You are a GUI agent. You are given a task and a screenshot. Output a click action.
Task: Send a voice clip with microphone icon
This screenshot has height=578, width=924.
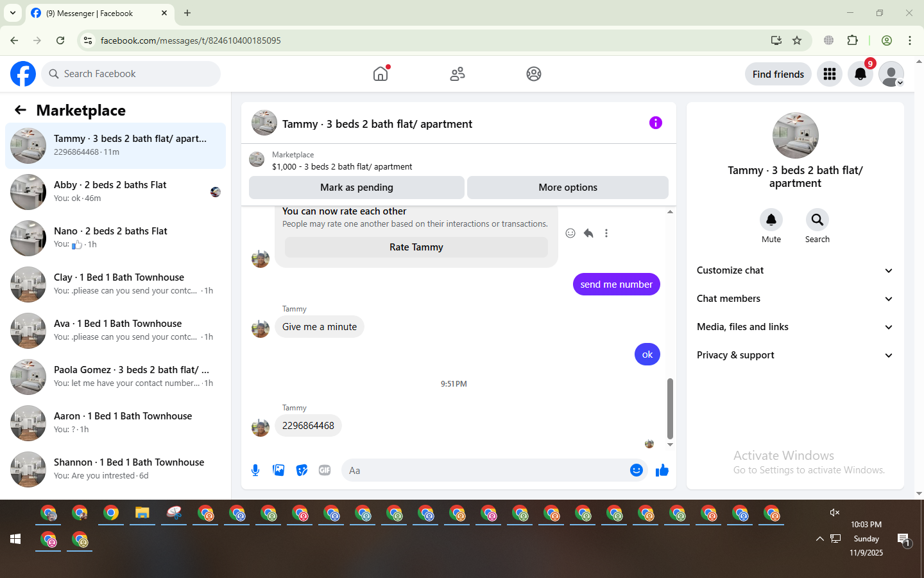(255, 470)
